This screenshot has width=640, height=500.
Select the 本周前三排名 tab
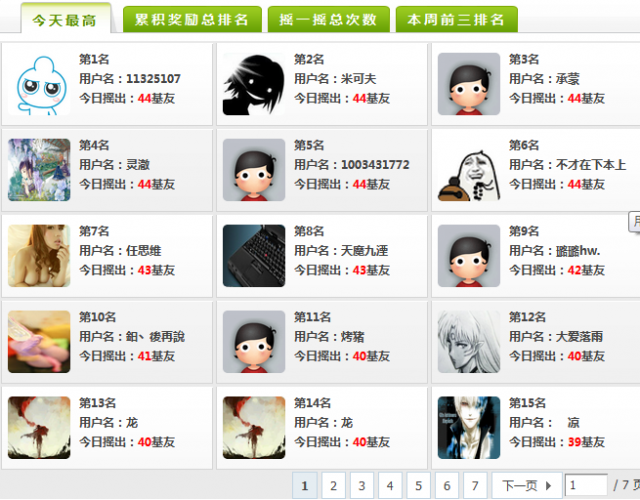tap(456, 19)
